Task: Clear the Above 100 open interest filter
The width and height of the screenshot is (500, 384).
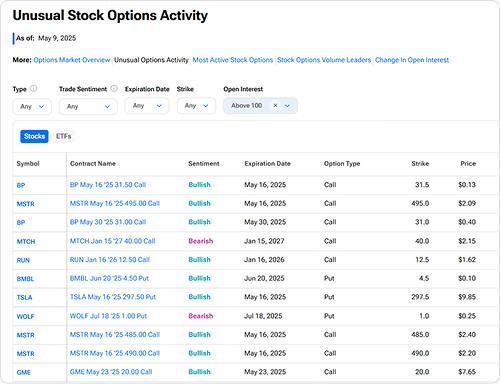Action: click(275, 106)
